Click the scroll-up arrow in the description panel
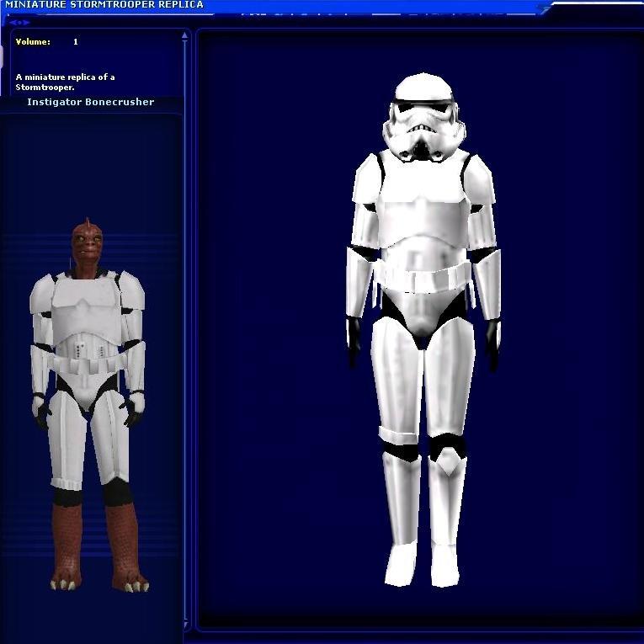 (x=185, y=35)
